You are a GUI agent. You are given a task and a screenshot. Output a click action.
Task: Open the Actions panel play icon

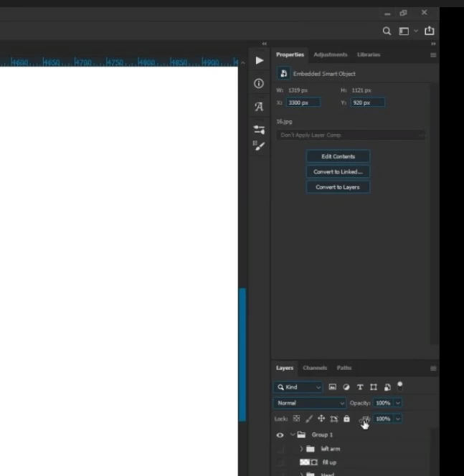(x=260, y=60)
